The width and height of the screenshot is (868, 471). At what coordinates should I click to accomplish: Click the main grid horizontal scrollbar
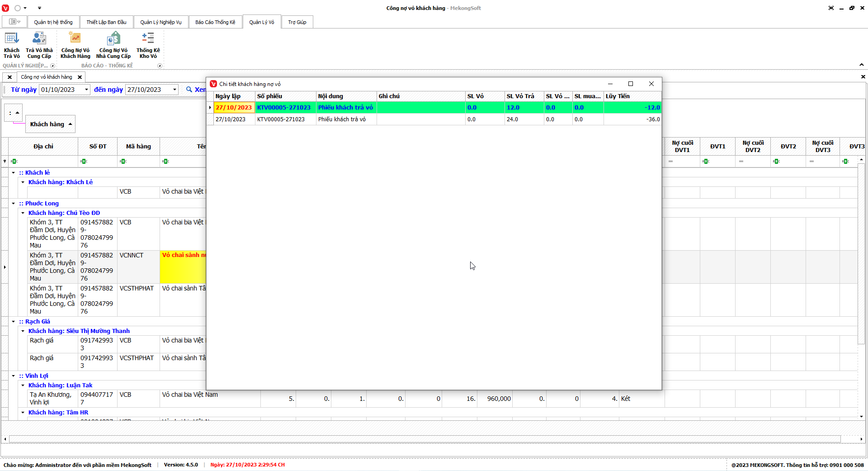(425, 439)
